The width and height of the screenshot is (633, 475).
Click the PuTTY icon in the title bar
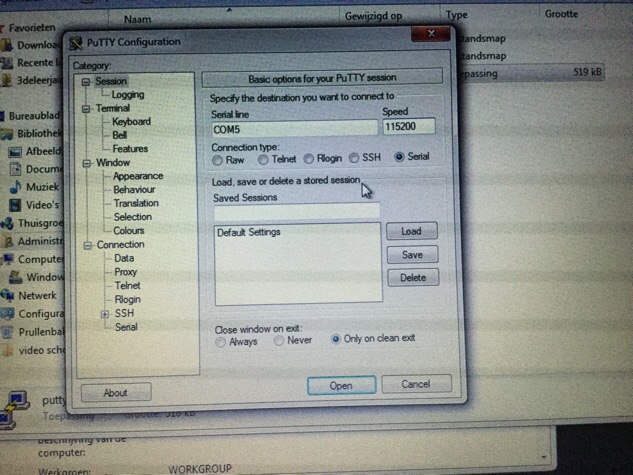pos(75,43)
